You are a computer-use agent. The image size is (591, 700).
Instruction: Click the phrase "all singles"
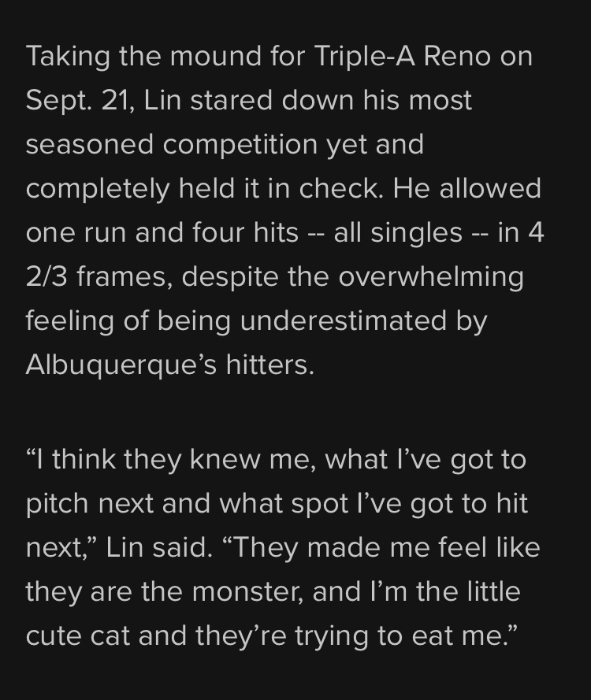point(398,232)
